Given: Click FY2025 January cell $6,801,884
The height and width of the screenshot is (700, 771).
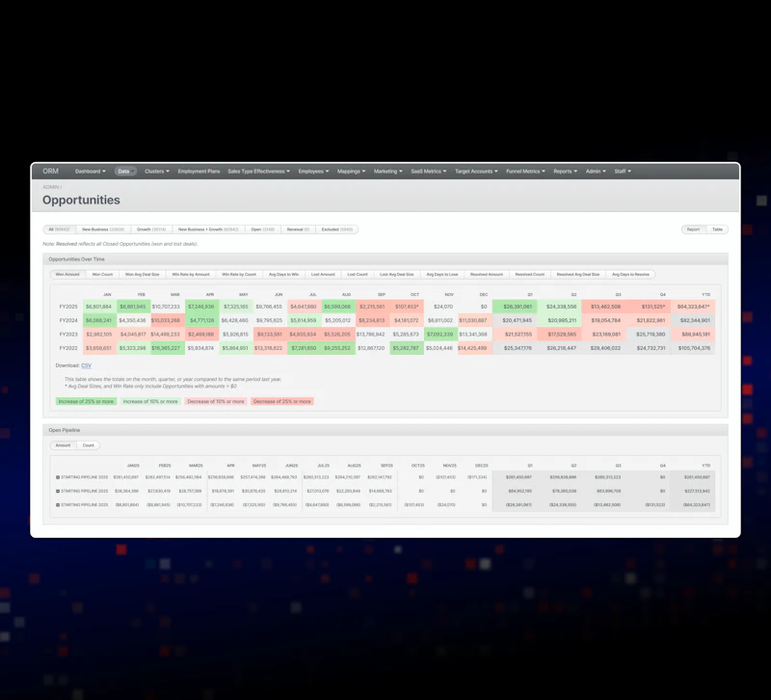Looking at the screenshot, I should pos(99,307).
